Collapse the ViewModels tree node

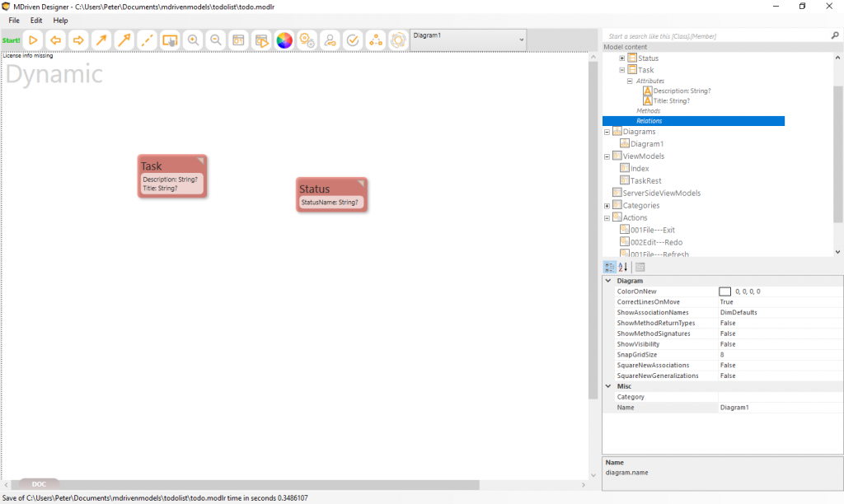pyautogui.click(x=607, y=156)
